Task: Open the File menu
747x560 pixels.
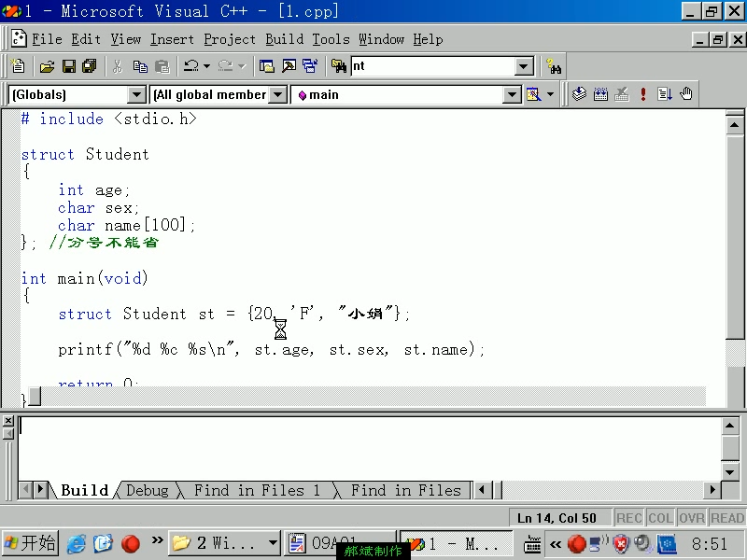Action: pos(47,39)
